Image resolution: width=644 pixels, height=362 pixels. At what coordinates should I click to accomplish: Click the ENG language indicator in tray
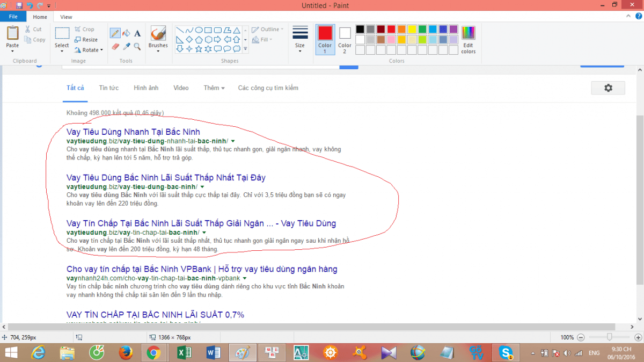pyautogui.click(x=594, y=353)
